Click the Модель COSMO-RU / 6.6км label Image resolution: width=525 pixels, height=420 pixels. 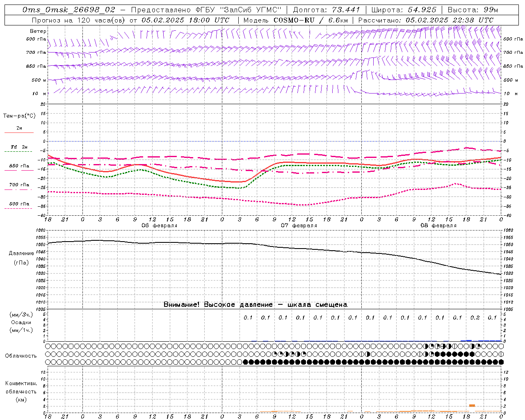[295, 20]
